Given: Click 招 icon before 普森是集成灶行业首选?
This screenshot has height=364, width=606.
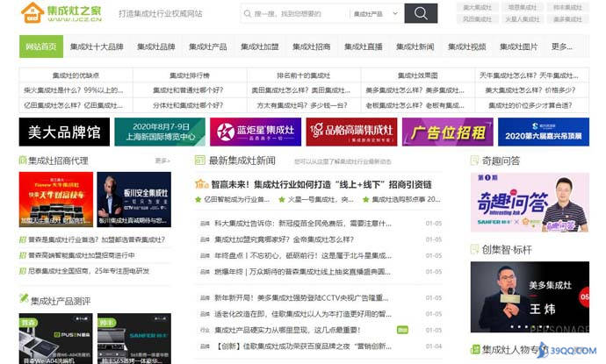Looking at the screenshot, I should click(23, 239).
